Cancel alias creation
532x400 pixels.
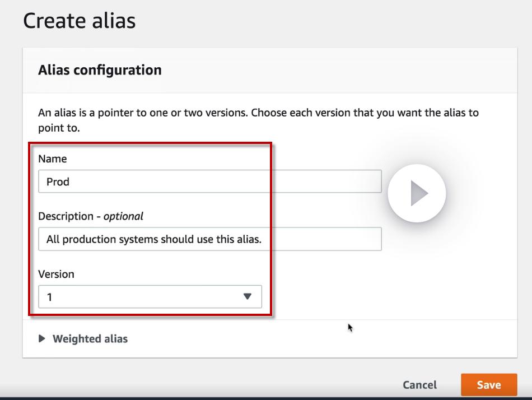[x=419, y=385]
